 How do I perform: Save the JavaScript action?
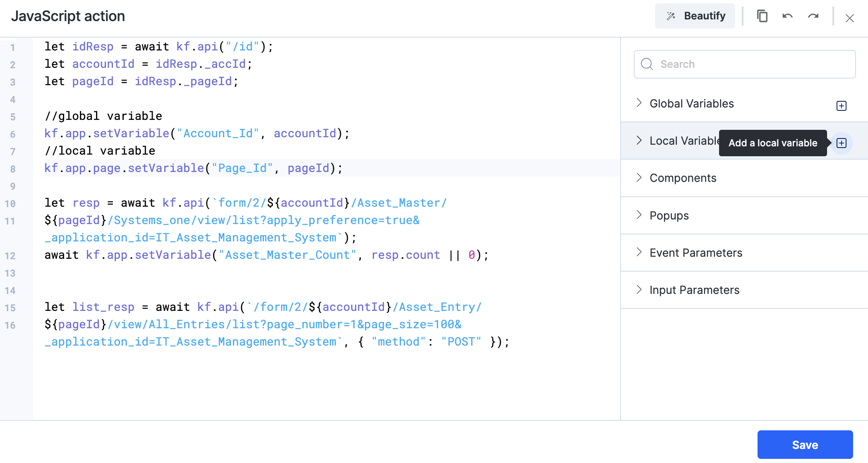pos(805,444)
